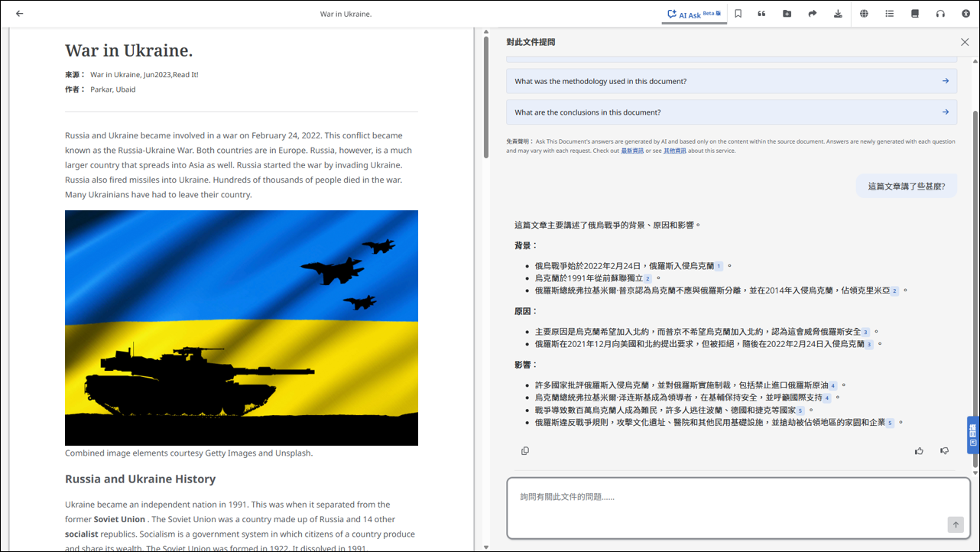Viewport: 980px width, 552px height.
Task: Click the article scrollbar thumb
Action: click(x=486, y=97)
